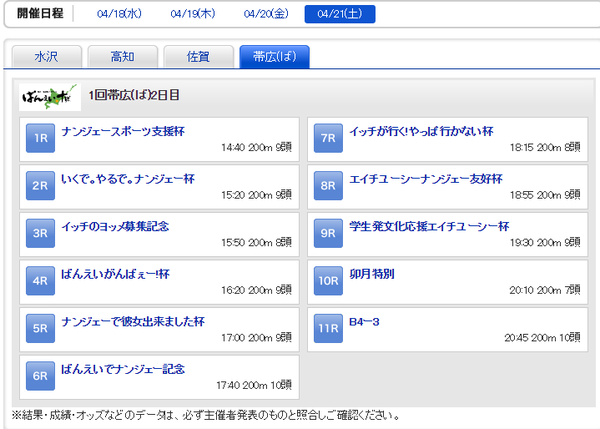Viewport: 600px width, 429px height.
Task: Click the 17:00 200m race details text
Action: pyautogui.click(x=256, y=338)
